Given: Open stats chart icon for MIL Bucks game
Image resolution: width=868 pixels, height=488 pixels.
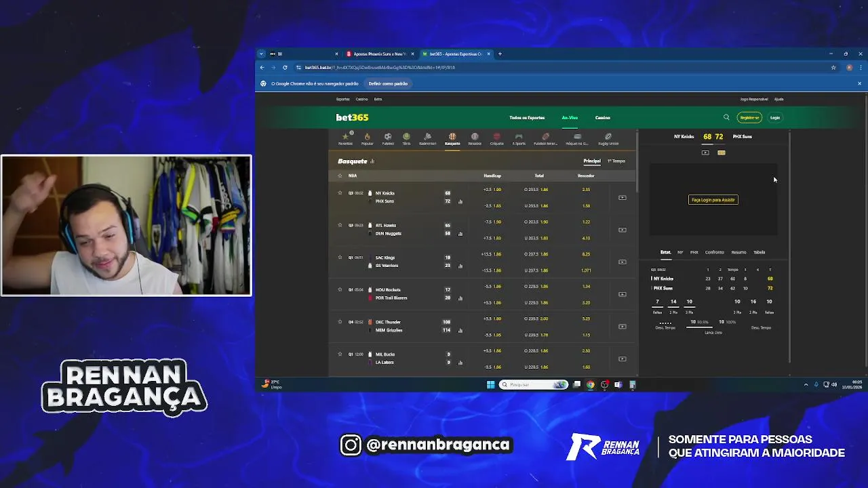Looking at the screenshot, I should [x=460, y=363].
